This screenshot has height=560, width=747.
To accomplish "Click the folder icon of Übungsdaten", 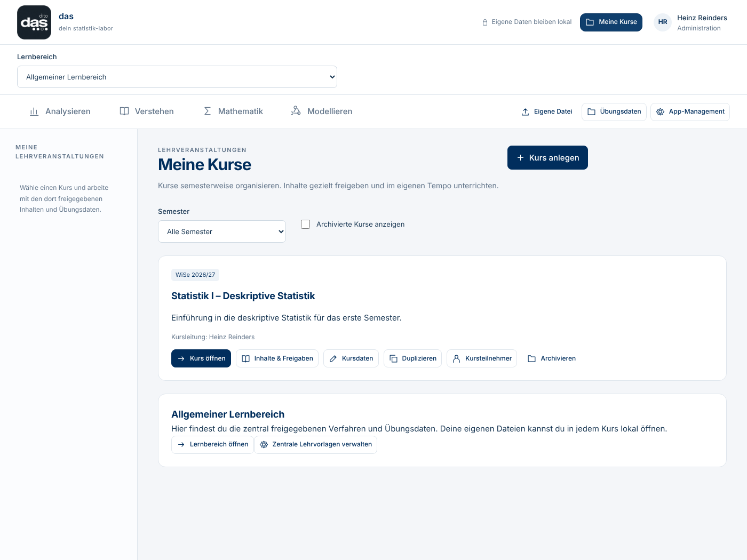I will (592, 112).
